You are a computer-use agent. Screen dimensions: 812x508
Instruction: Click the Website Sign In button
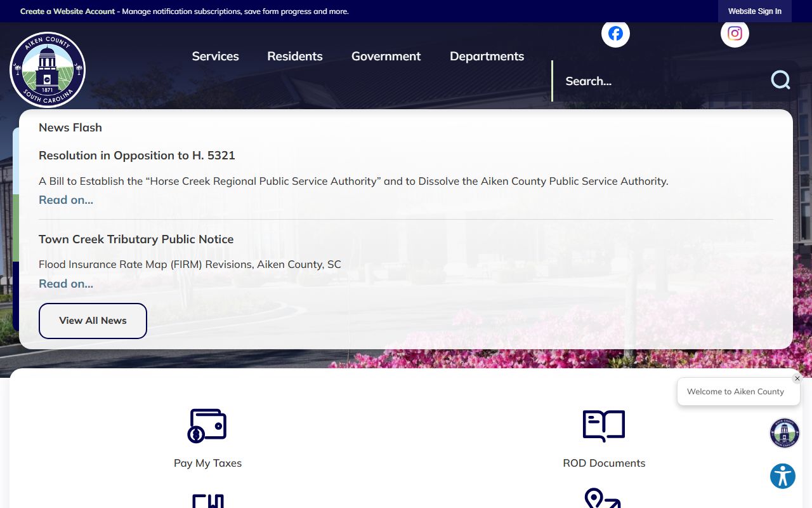click(754, 11)
